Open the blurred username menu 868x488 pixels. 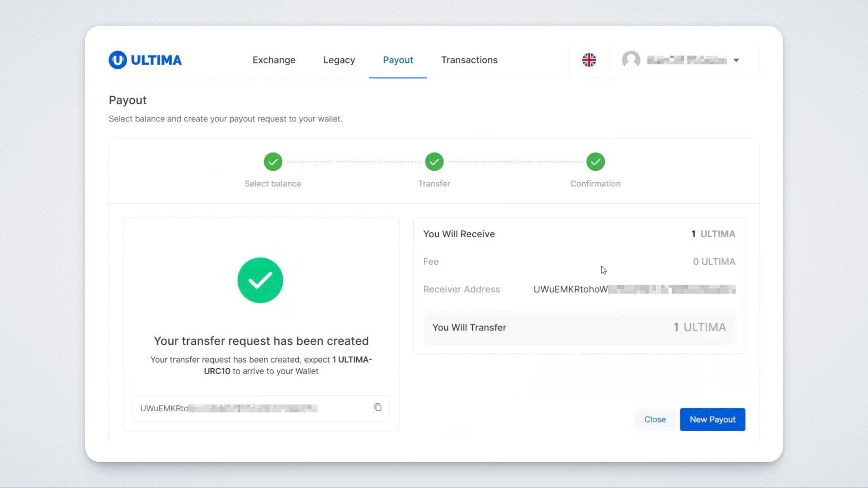click(687, 60)
